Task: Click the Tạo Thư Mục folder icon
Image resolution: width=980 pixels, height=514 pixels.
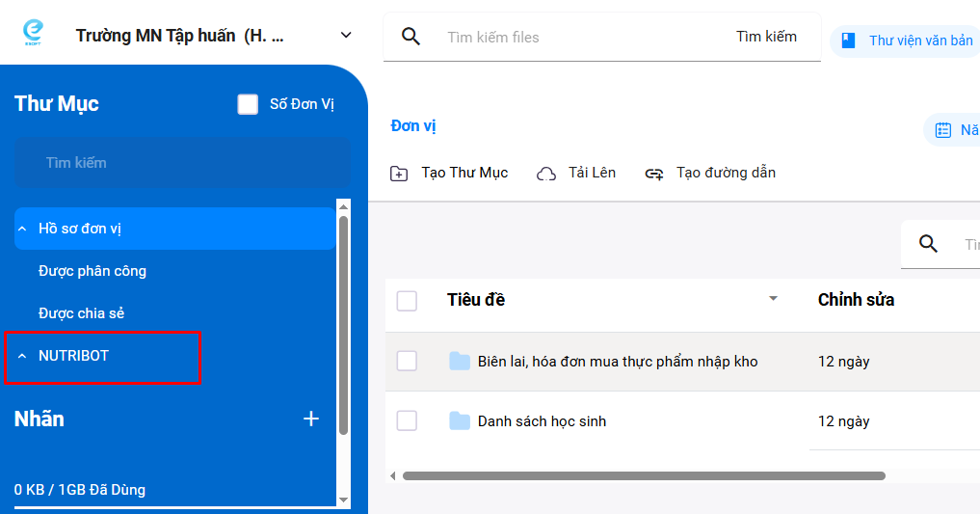Action: pyautogui.click(x=399, y=174)
